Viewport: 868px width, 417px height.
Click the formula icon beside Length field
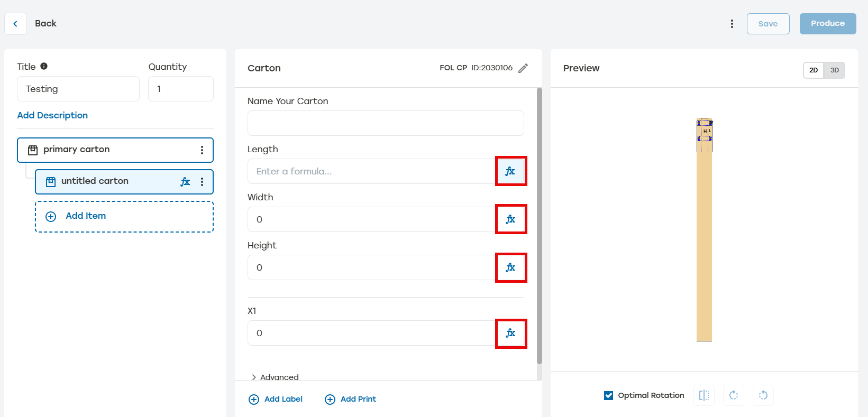tap(510, 171)
